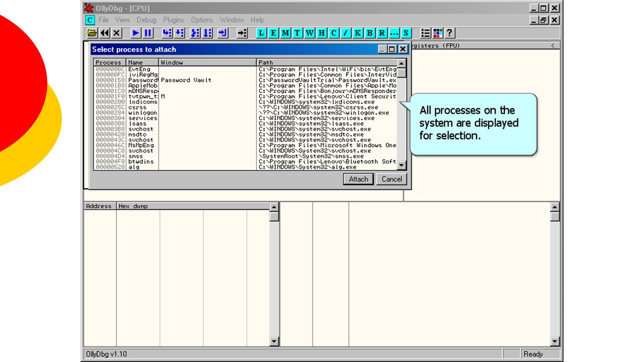Click the Close program X toolbar icon
Viewport: 644px width, 362px height.
point(117,33)
